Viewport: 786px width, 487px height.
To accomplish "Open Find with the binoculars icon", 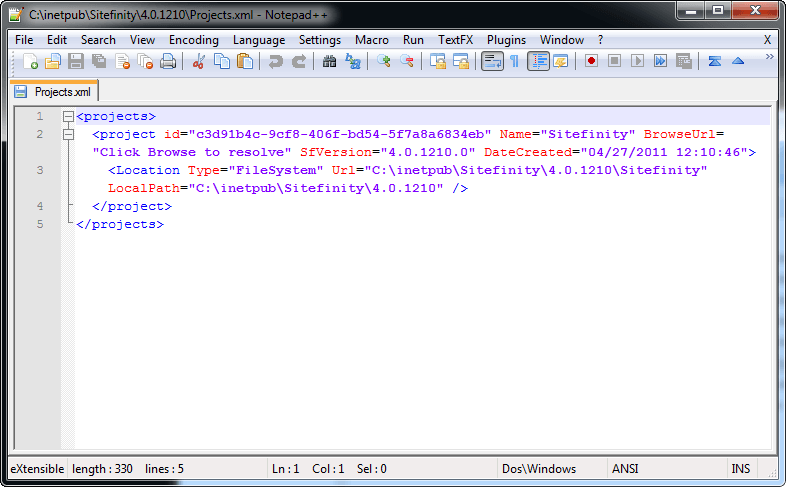I will coord(330,62).
